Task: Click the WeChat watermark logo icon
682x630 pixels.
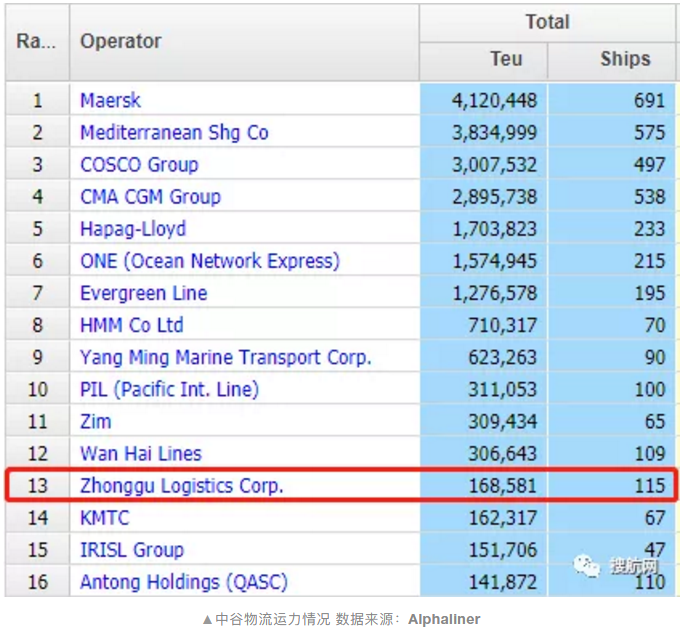Action: tap(587, 567)
